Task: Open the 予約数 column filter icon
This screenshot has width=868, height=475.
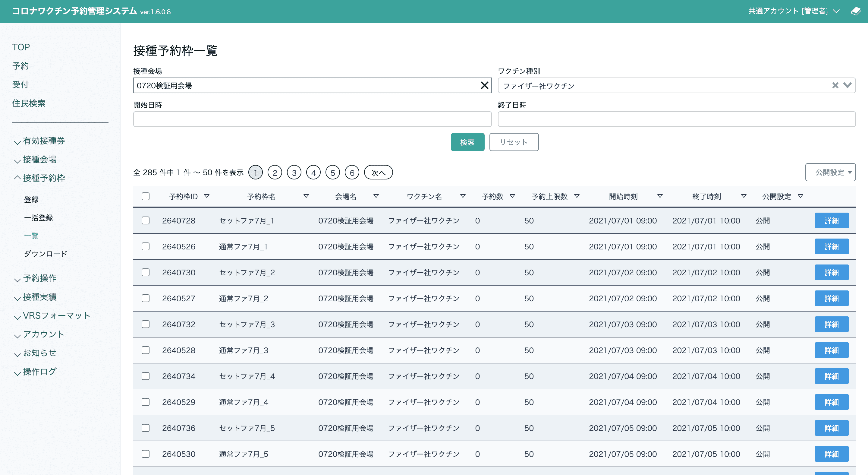Action: (x=513, y=196)
